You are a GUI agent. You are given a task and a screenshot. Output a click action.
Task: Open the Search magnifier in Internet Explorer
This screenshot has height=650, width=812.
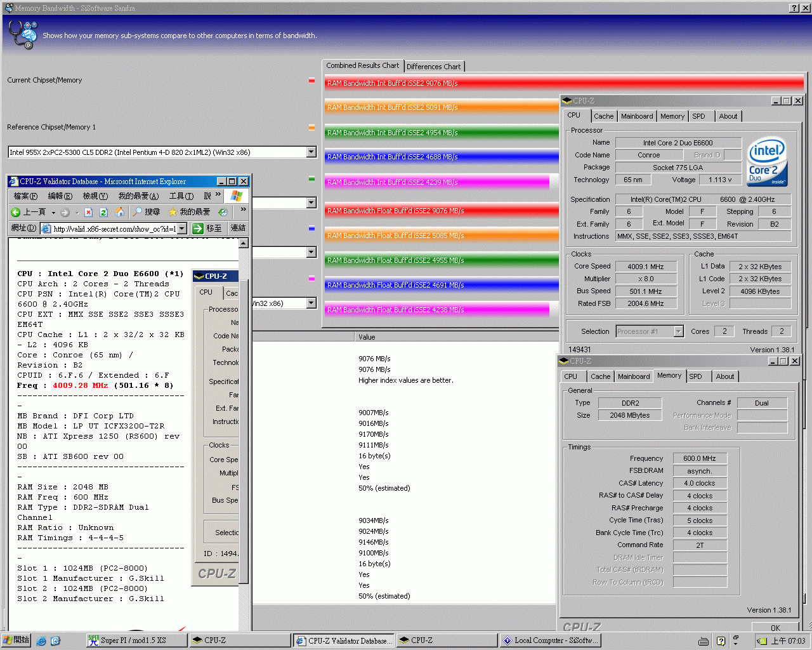coord(138,211)
